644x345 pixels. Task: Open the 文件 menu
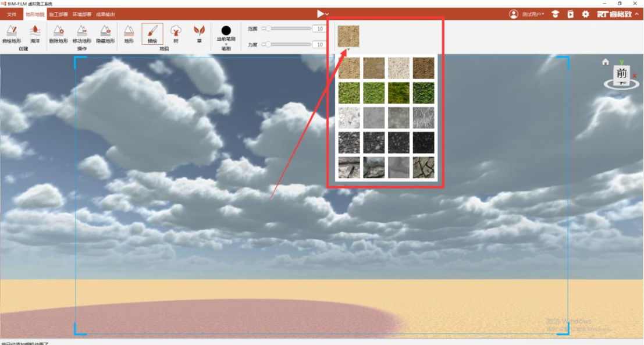[12, 15]
